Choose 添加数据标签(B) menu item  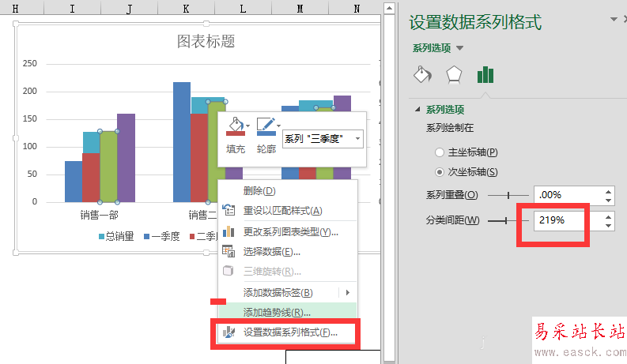coord(288,293)
